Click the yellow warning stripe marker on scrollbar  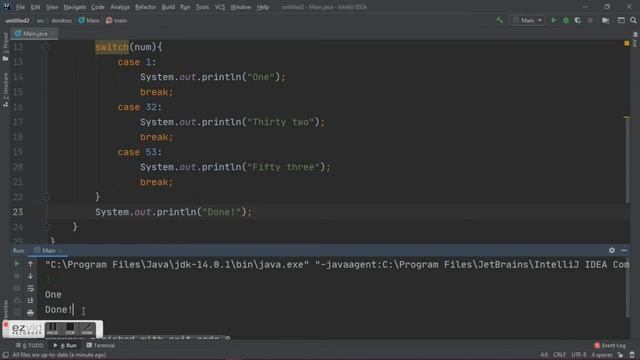click(x=627, y=118)
